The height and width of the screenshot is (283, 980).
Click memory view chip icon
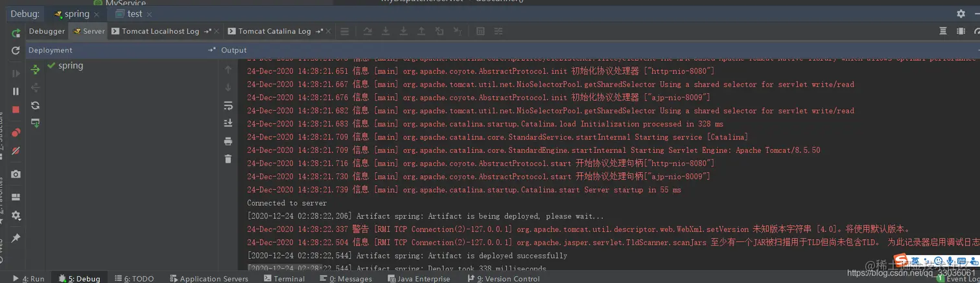coord(961,31)
